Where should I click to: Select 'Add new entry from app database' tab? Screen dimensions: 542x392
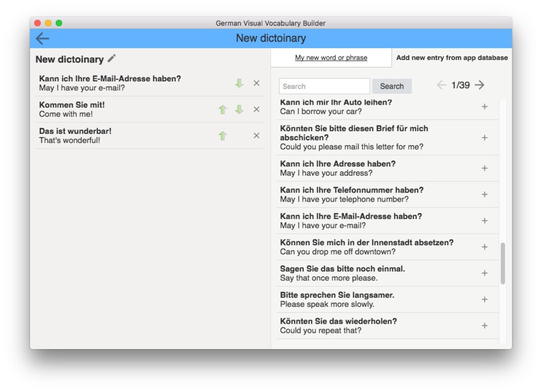coord(452,58)
